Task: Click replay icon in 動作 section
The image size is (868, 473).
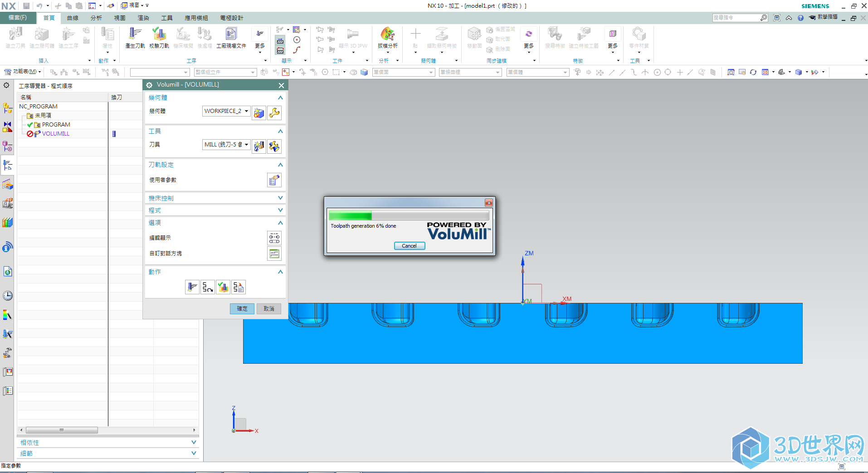Action: [x=208, y=287]
